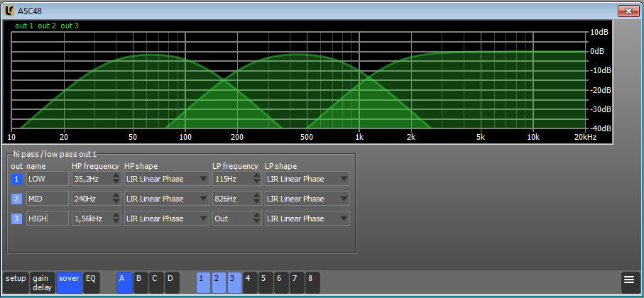The height and width of the screenshot is (298, 644).
Task: Enable channel 4 selection button
Action: 251,282
